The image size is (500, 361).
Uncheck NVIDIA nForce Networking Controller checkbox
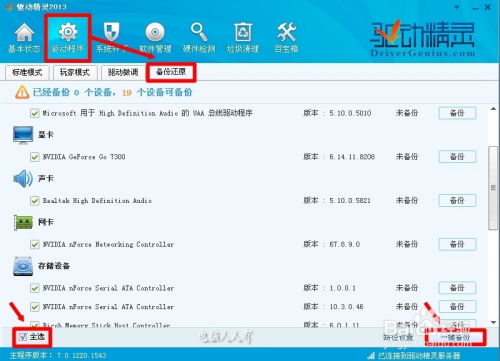tap(35, 244)
